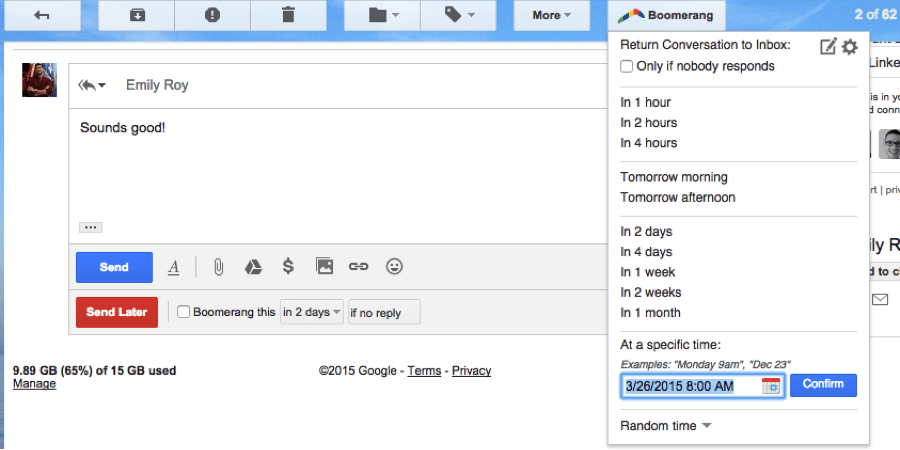The height and width of the screenshot is (450, 900).
Task: Select 'In 1 week' option
Action: pyautogui.click(x=648, y=272)
